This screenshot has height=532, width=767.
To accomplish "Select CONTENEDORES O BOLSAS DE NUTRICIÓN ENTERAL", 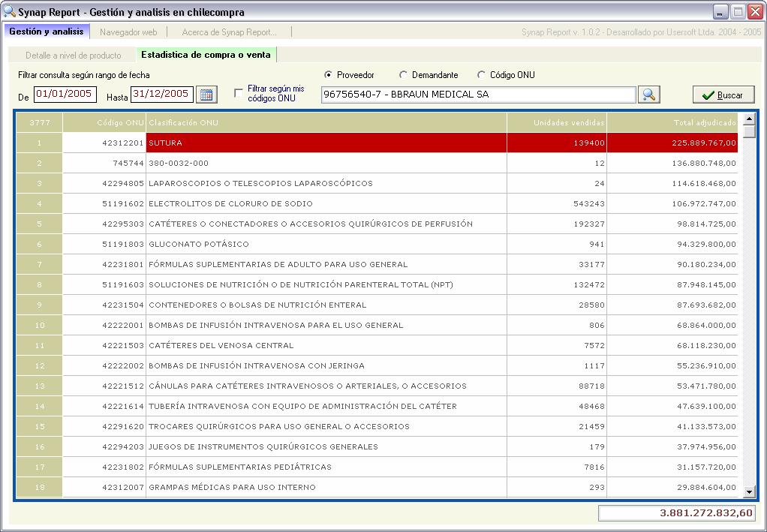I will [377, 305].
